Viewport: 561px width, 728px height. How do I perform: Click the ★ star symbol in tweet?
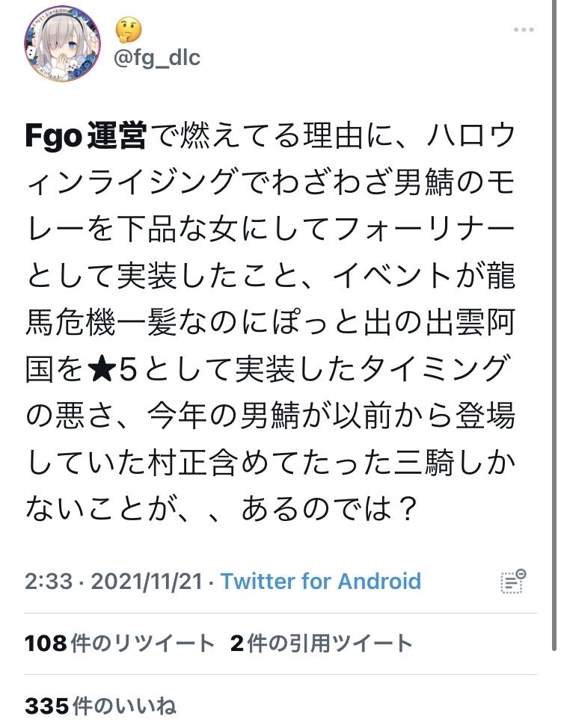100,369
